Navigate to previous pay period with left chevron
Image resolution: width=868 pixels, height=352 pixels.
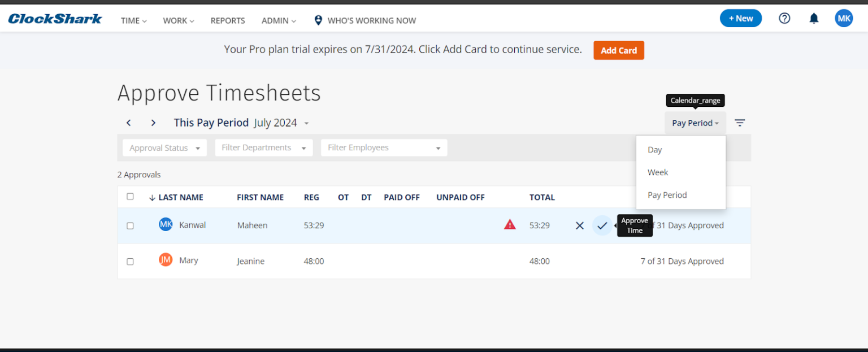coord(128,123)
